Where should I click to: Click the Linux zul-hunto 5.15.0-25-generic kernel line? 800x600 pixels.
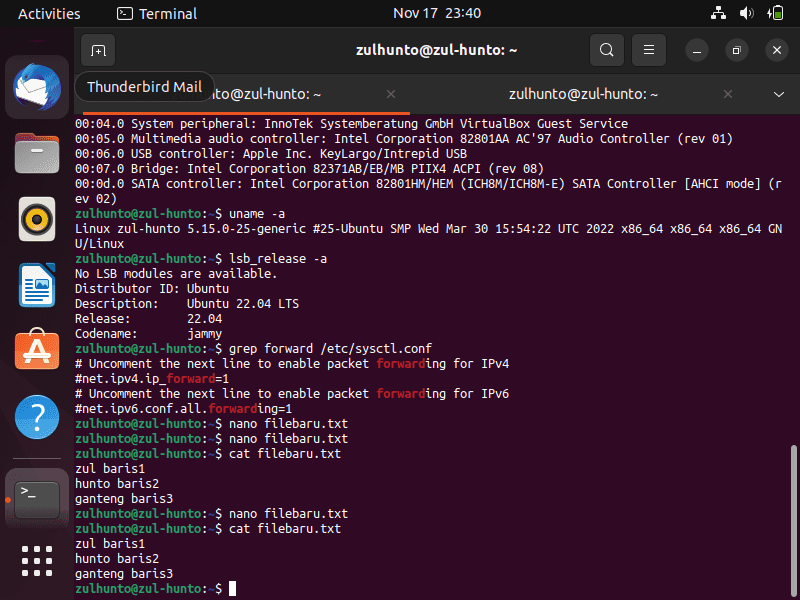[x=428, y=236]
